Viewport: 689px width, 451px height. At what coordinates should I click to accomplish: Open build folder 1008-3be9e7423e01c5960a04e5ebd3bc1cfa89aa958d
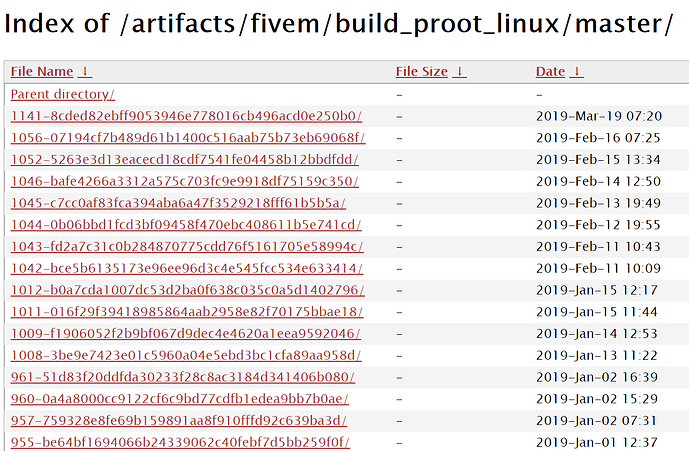click(186, 356)
